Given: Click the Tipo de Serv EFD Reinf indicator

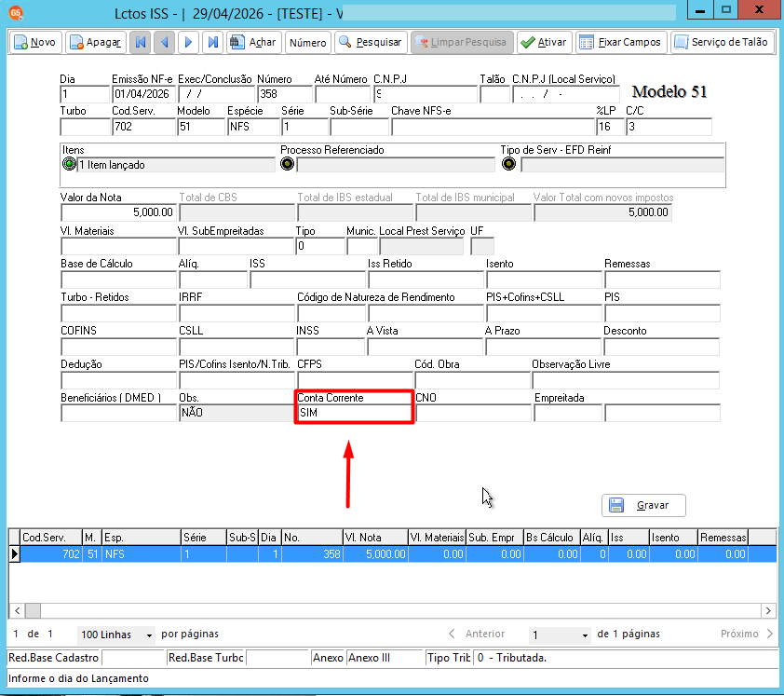Looking at the screenshot, I should (508, 164).
